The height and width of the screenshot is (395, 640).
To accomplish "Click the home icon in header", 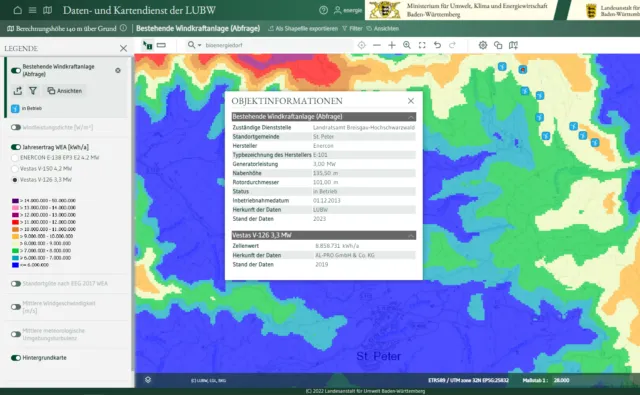I will point(18,10).
